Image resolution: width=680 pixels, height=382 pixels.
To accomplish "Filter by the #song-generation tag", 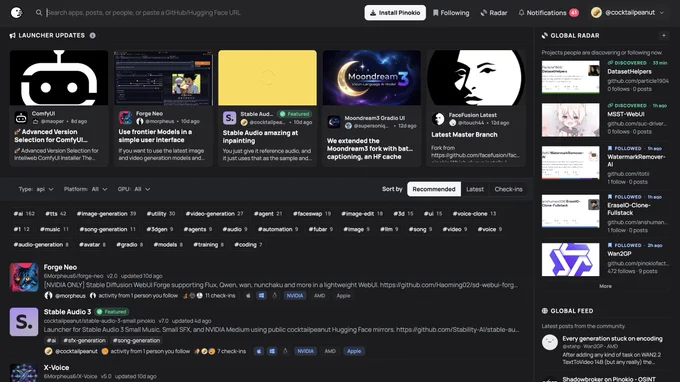I will coord(107,229).
